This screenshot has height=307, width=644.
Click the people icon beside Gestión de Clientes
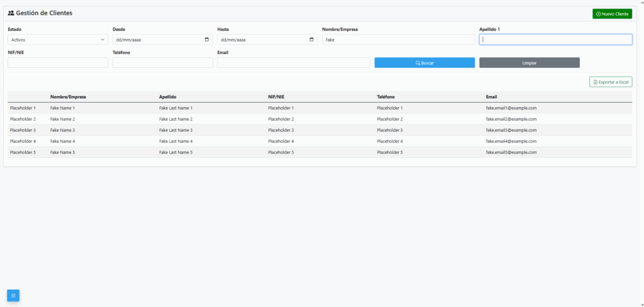tap(11, 13)
